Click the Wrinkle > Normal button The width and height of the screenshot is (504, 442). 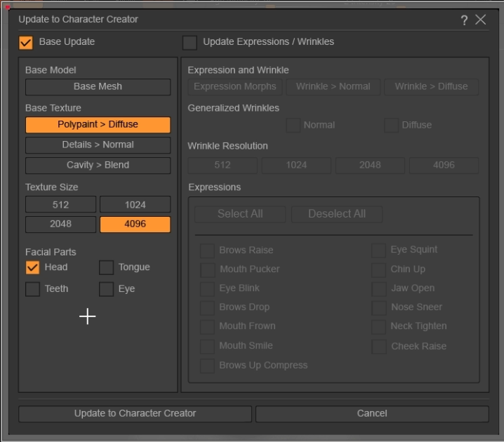pos(333,87)
